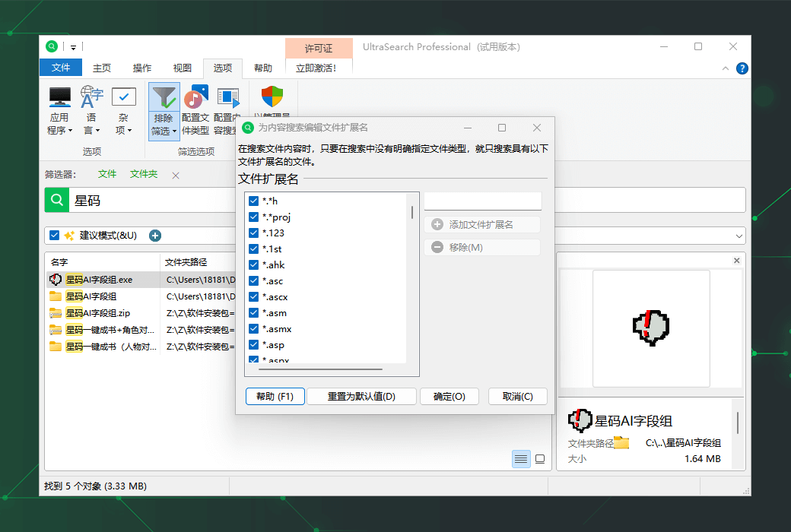Click the 移除(M) button

tap(482, 248)
